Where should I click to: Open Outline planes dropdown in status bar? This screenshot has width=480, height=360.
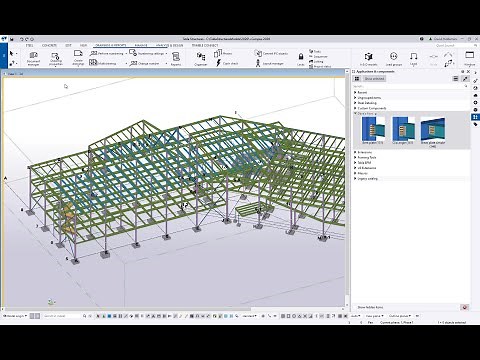tap(400, 316)
